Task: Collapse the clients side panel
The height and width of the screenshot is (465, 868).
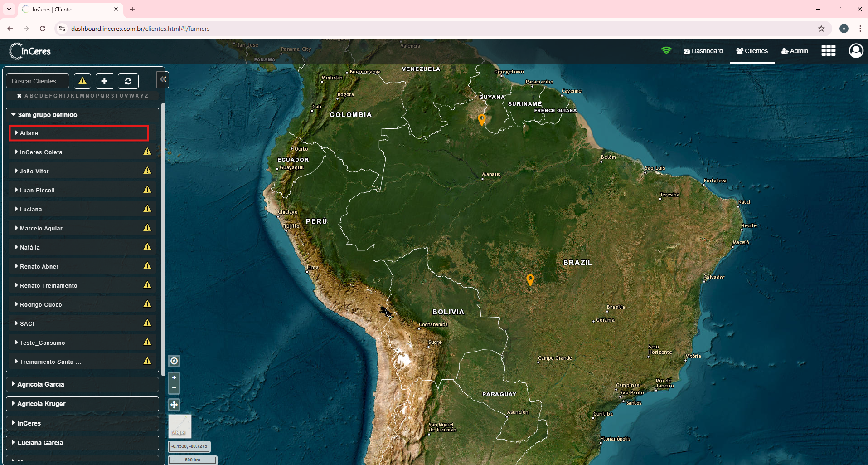Action: click(x=163, y=80)
